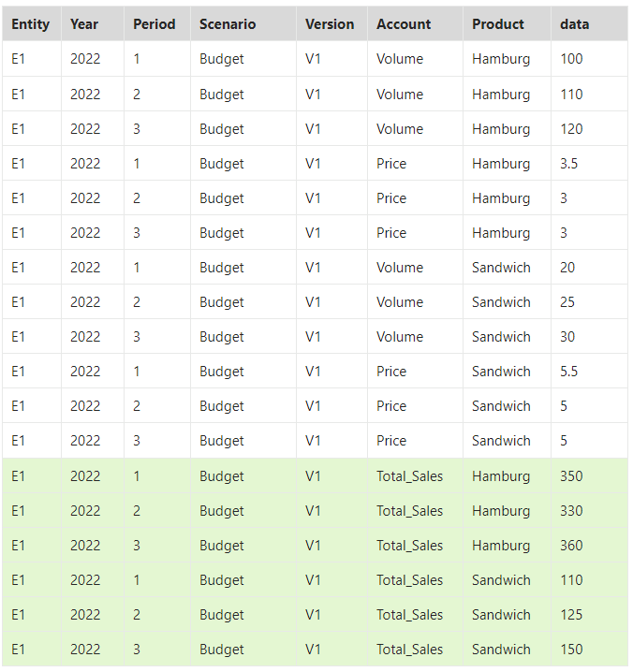
Task: Click the Sandwich Total_Sales value 110
Action: click(571, 580)
